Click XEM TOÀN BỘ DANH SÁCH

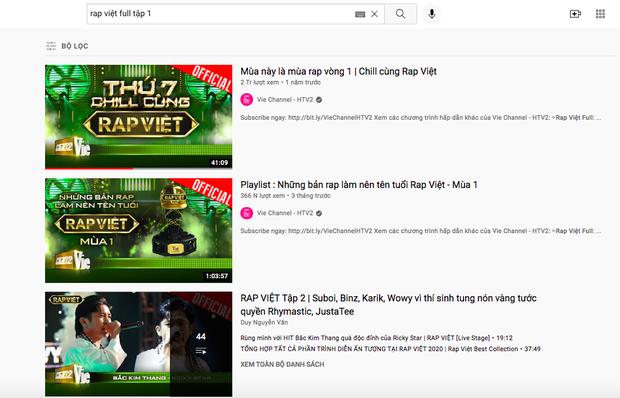pyautogui.click(x=282, y=364)
